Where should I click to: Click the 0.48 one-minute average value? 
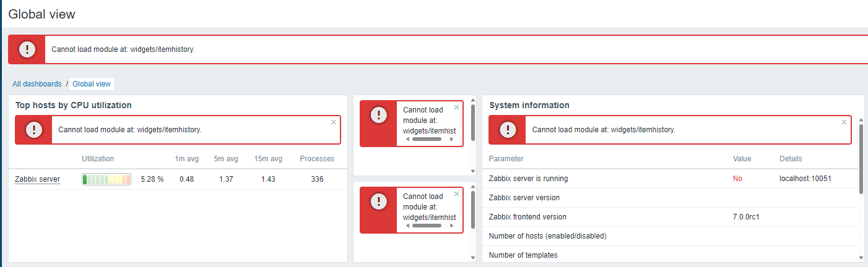187,179
